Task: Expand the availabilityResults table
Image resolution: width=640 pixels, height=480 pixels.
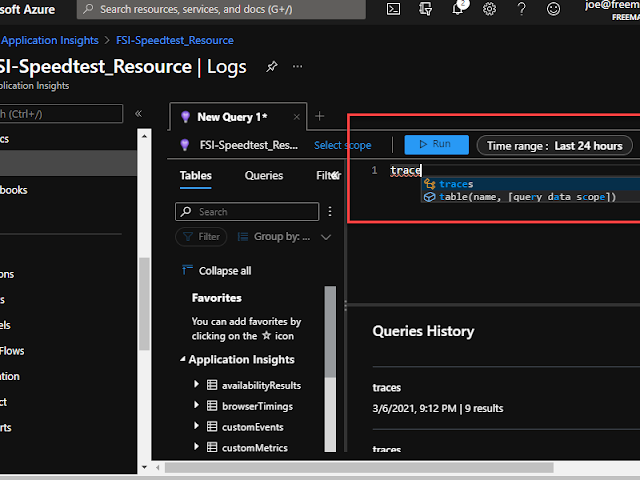Action: [196, 384]
